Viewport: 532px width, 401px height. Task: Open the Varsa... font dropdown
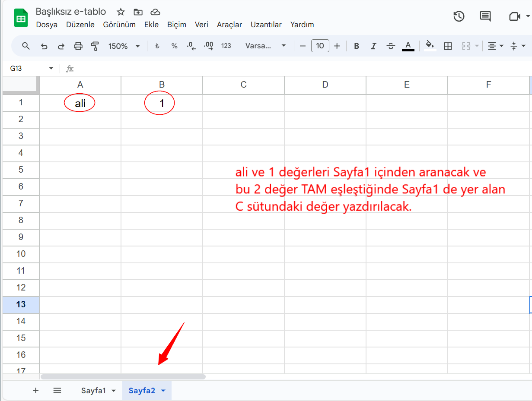[265, 46]
